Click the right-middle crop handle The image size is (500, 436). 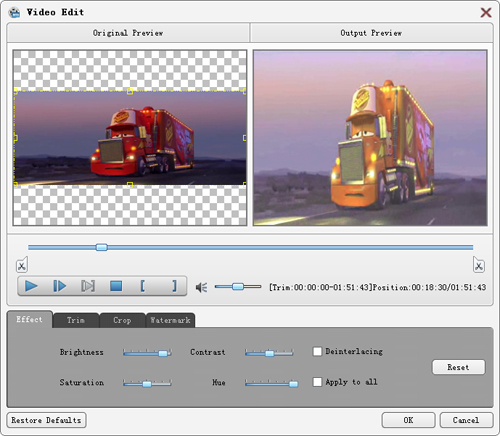coord(245,138)
